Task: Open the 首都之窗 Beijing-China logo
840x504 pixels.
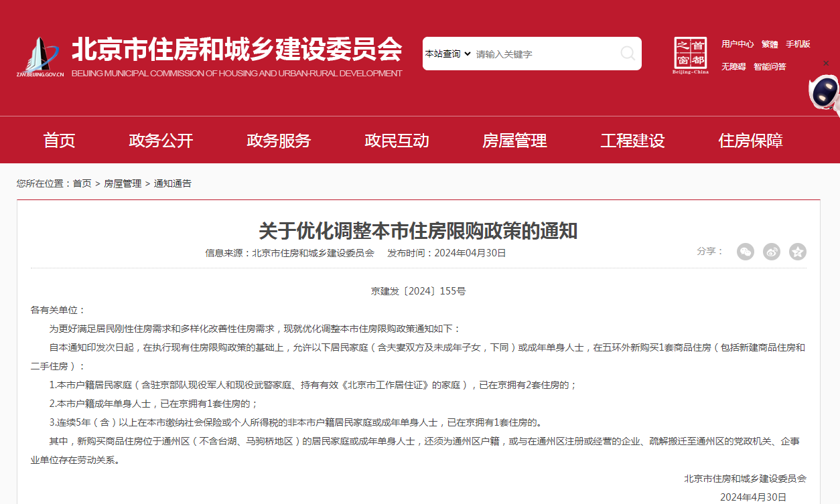Action: pyautogui.click(x=691, y=55)
